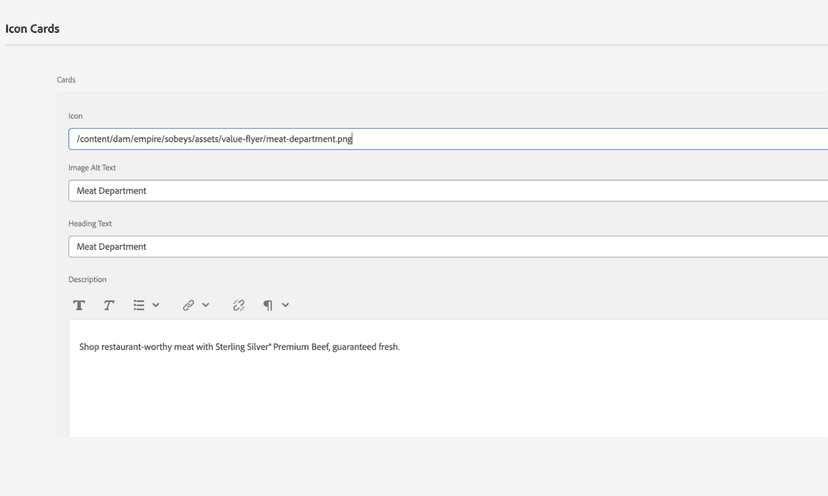
Task: Toggle italic formatting in Description toolbar
Action: pos(109,305)
